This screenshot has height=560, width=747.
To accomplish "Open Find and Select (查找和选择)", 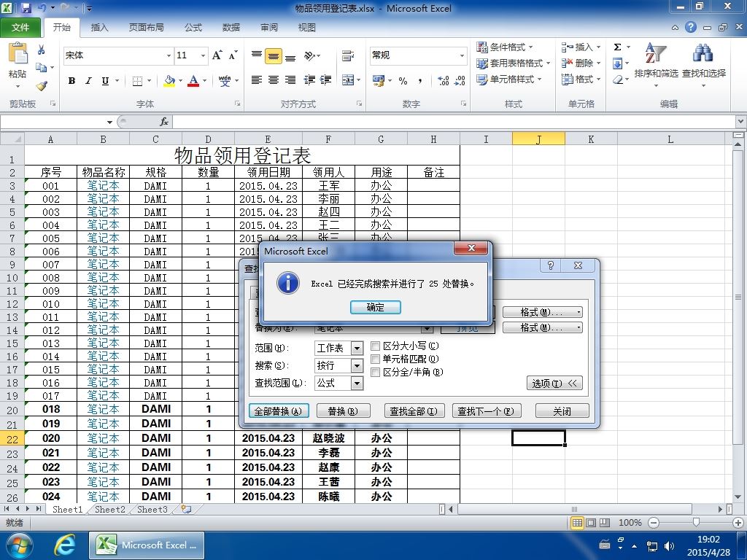I will [x=704, y=64].
